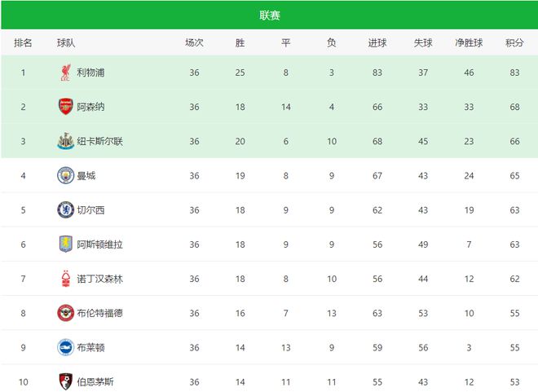
Task: Click the Newcastle United crest icon
Action: pyautogui.click(x=65, y=141)
